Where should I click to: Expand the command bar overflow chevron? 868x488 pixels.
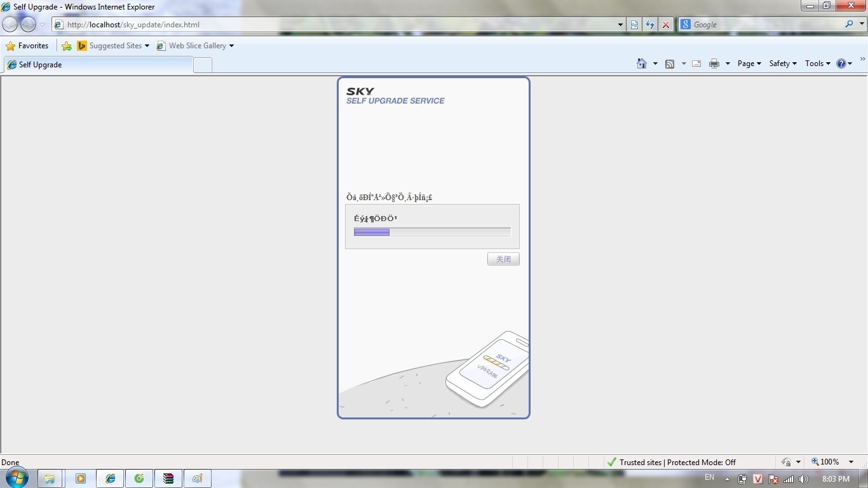click(862, 60)
